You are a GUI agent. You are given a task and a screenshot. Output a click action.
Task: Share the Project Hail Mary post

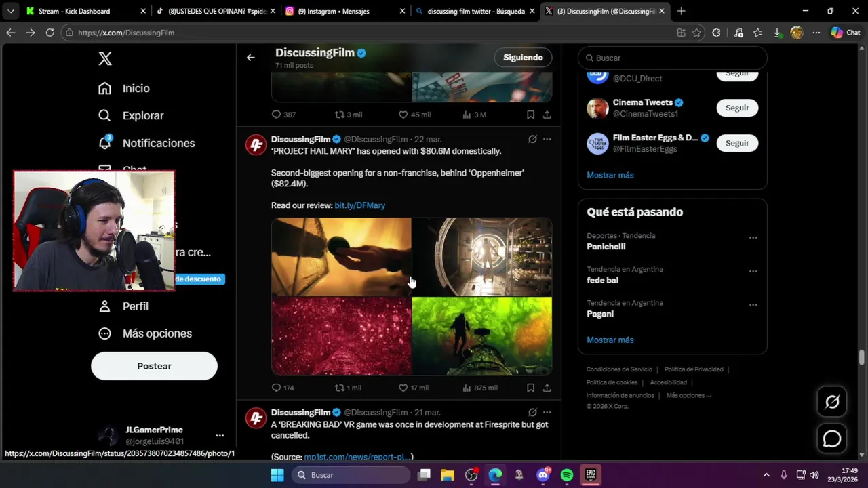[547, 388]
